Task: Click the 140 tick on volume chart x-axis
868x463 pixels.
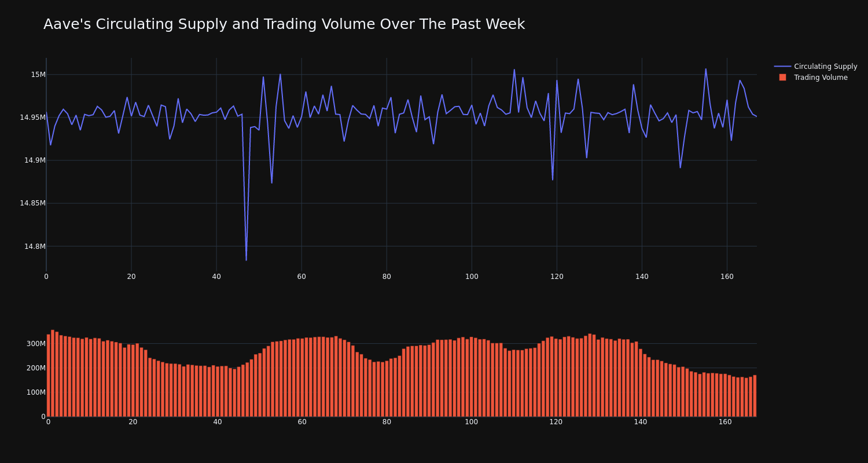Action: [641, 422]
